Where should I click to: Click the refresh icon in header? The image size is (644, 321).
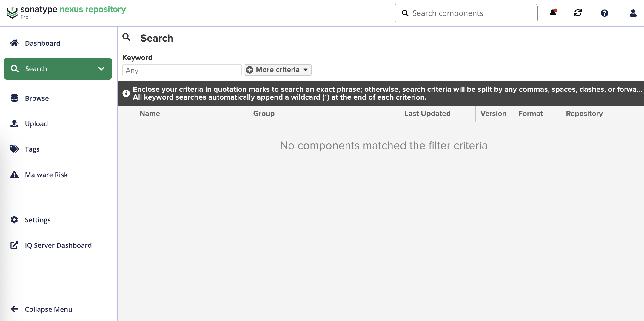(578, 13)
